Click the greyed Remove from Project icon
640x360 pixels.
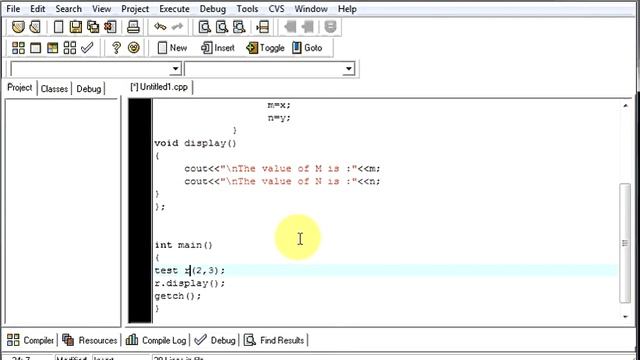pos(307,27)
